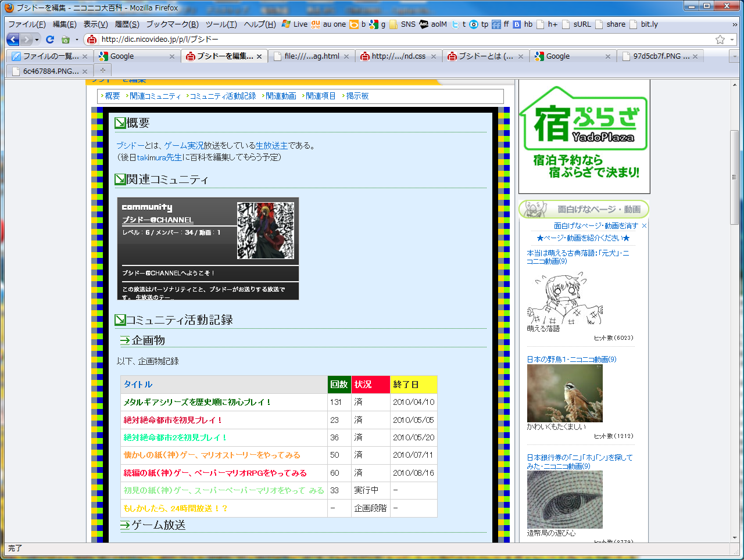Screen dimensions: 744x560
Task: Jump to 概要 section link
Action: (x=112, y=96)
